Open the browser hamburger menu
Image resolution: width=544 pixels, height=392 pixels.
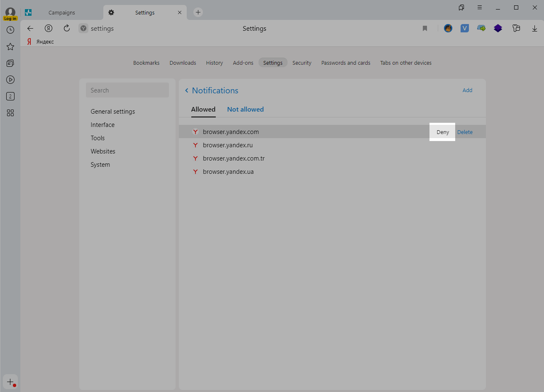[480, 7]
